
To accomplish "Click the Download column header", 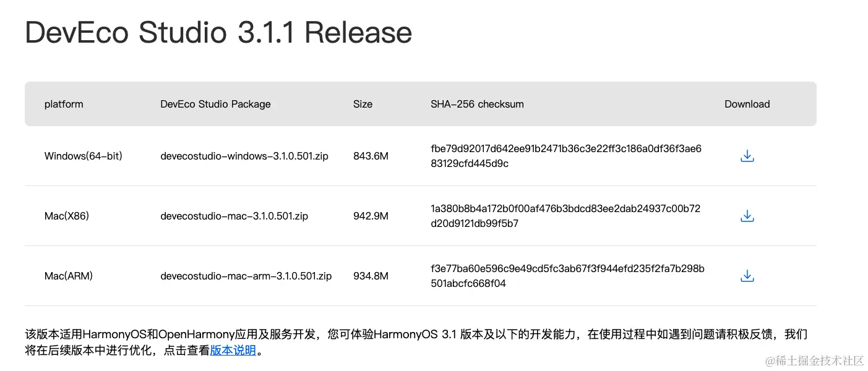I will point(747,104).
